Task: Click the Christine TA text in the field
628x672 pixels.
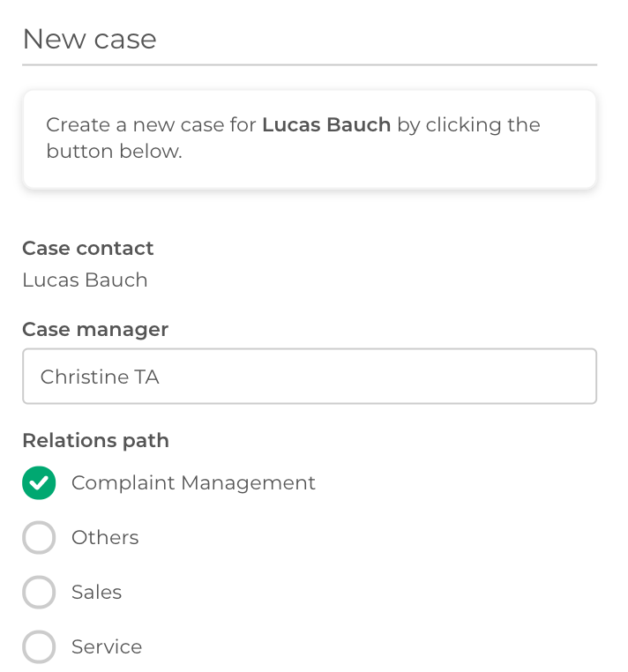Action: click(x=100, y=377)
